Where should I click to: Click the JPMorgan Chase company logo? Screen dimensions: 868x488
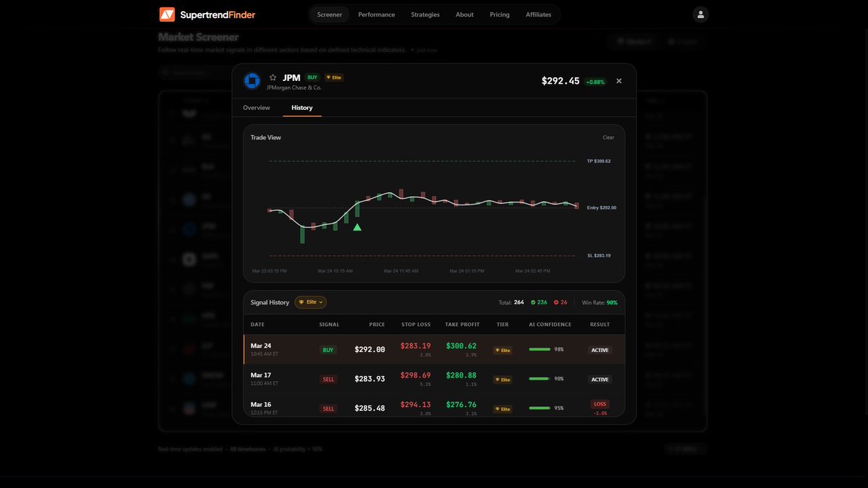point(252,81)
